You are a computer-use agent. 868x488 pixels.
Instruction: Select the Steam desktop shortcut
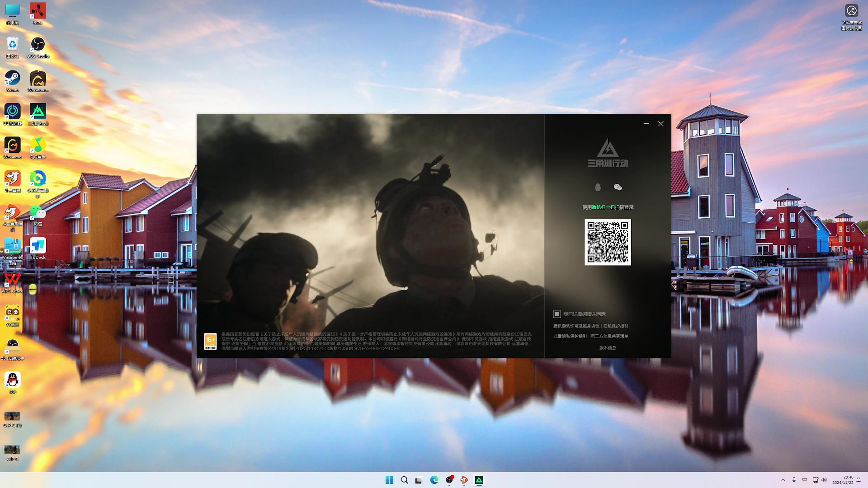(13, 81)
